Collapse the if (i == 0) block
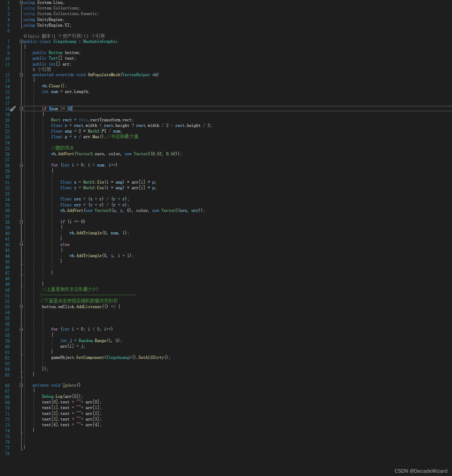This screenshot has height=476, width=452. click(21, 222)
